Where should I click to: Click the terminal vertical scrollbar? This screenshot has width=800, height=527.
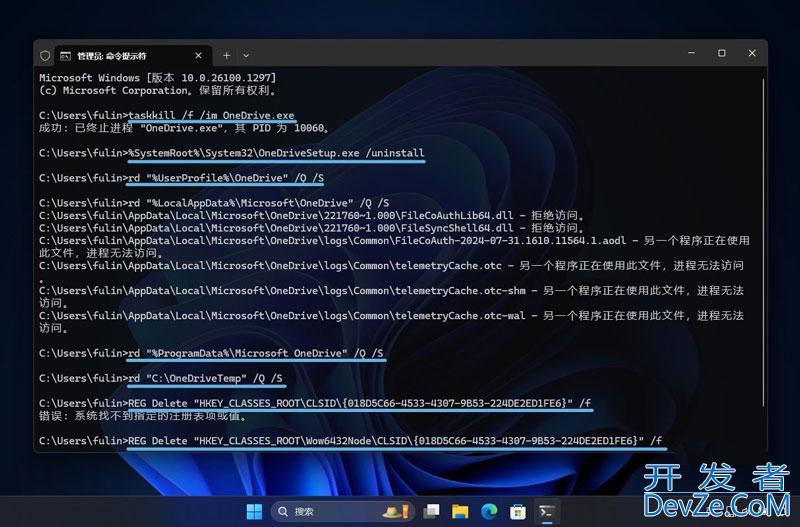(763, 242)
